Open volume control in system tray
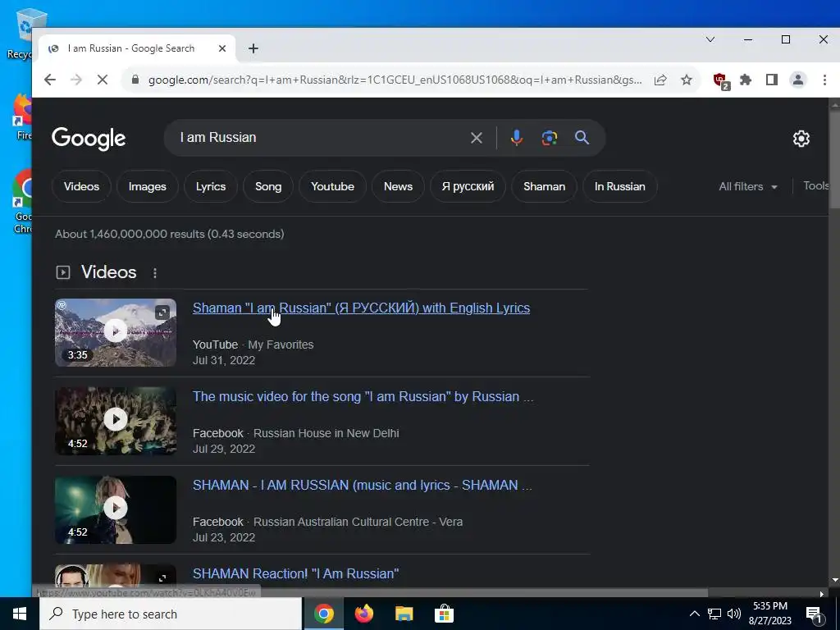The image size is (840, 630). [734, 614]
